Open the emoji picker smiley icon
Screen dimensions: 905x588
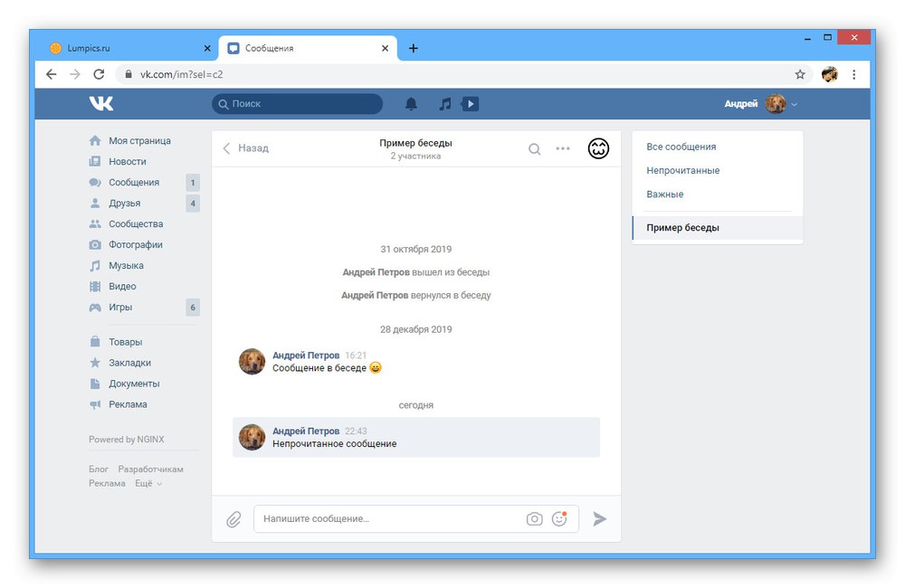tap(559, 518)
